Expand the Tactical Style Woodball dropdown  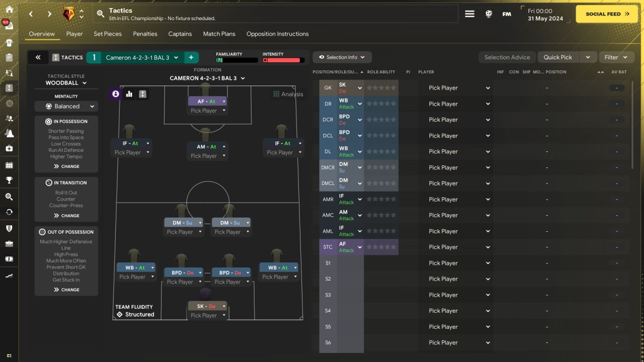coord(66,83)
